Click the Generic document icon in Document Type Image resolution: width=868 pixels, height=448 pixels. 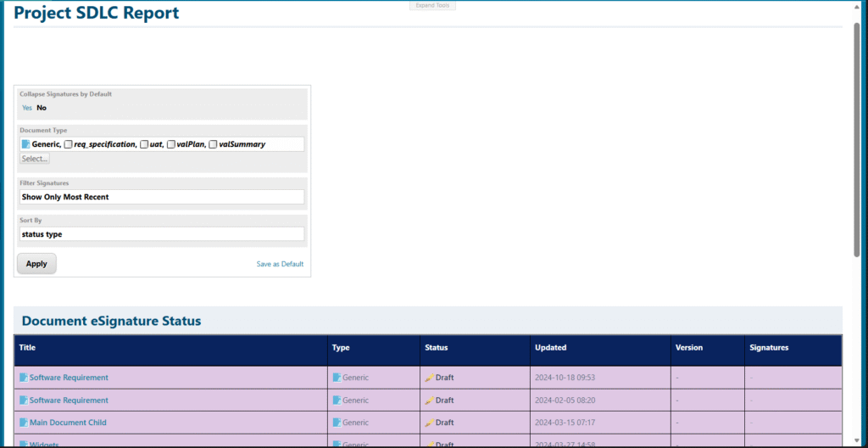click(25, 144)
